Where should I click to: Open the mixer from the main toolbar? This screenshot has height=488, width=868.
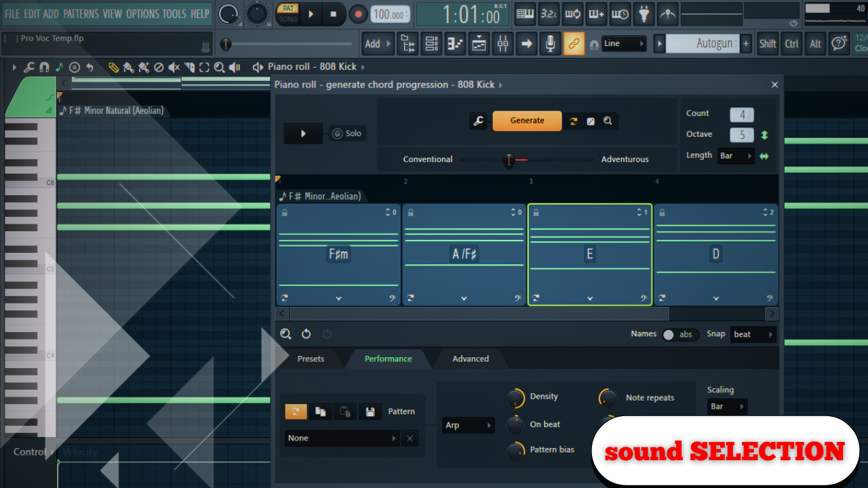click(x=502, y=44)
